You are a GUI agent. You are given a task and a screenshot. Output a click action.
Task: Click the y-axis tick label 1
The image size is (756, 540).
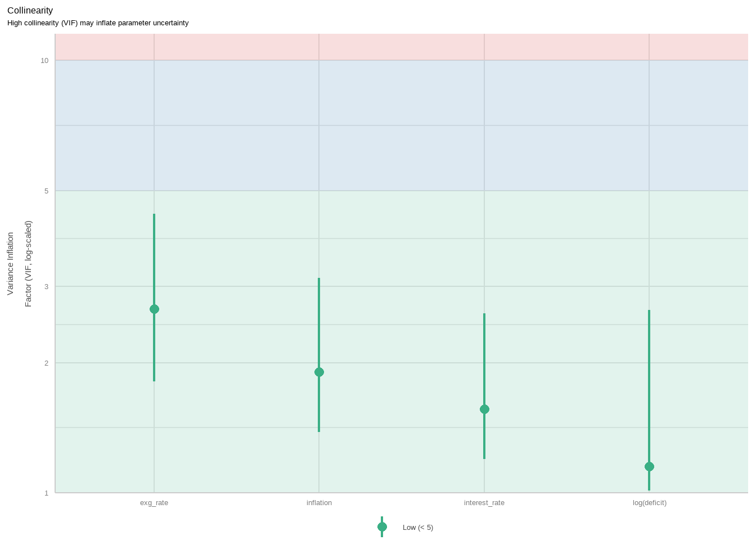46,493
